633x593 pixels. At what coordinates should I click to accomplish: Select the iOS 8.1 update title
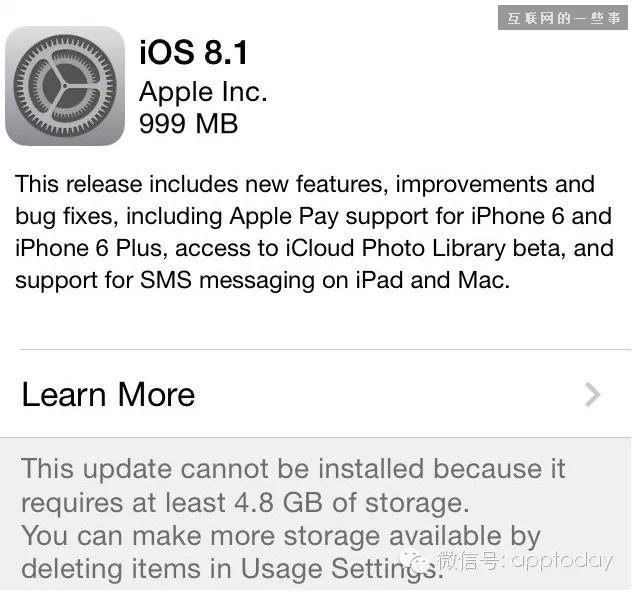(193, 52)
